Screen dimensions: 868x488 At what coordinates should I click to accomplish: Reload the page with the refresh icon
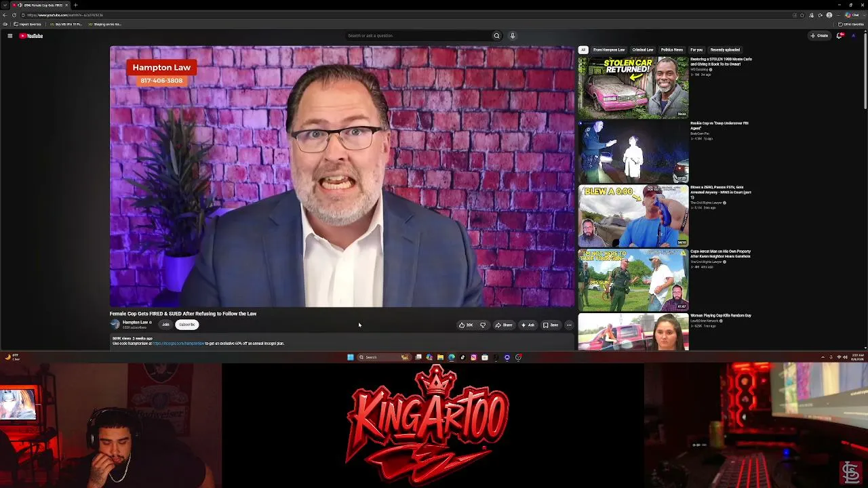click(x=14, y=15)
